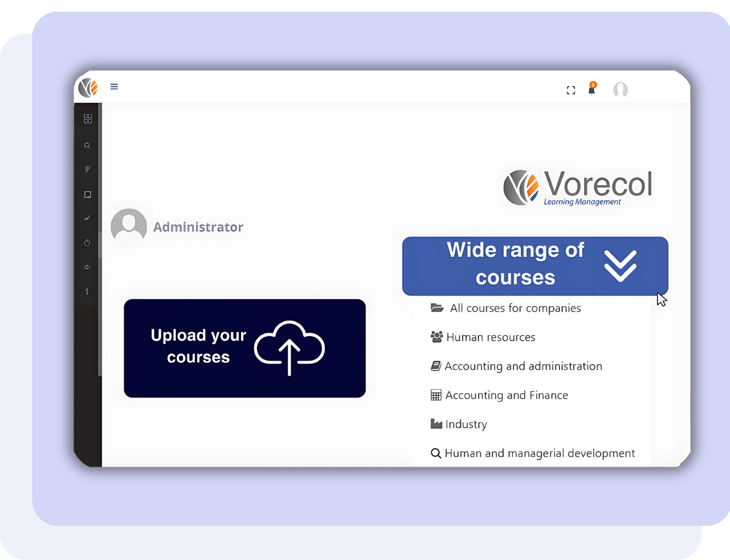Click the Upload your courses button

[245, 348]
